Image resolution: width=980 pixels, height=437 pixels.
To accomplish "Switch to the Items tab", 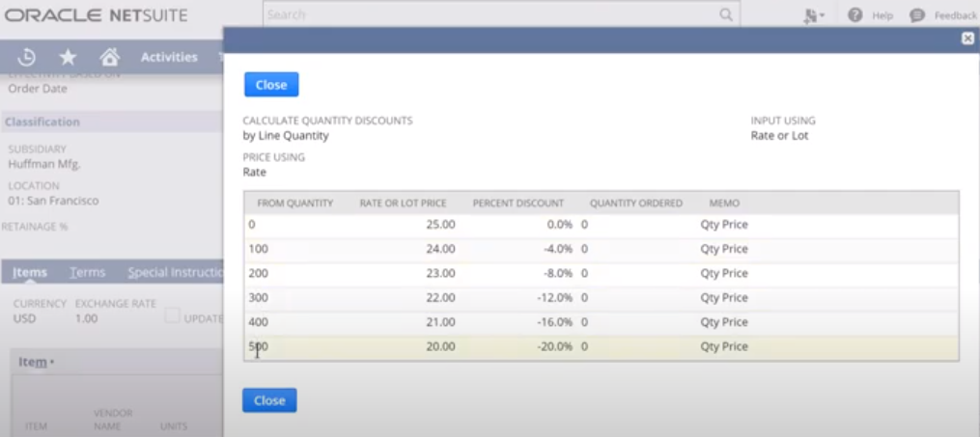I will pyautogui.click(x=30, y=272).
